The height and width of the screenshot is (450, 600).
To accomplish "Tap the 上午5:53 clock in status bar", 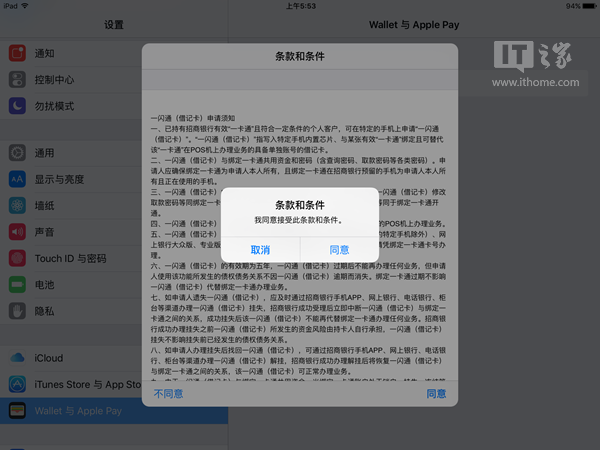I will coord(301,6).
